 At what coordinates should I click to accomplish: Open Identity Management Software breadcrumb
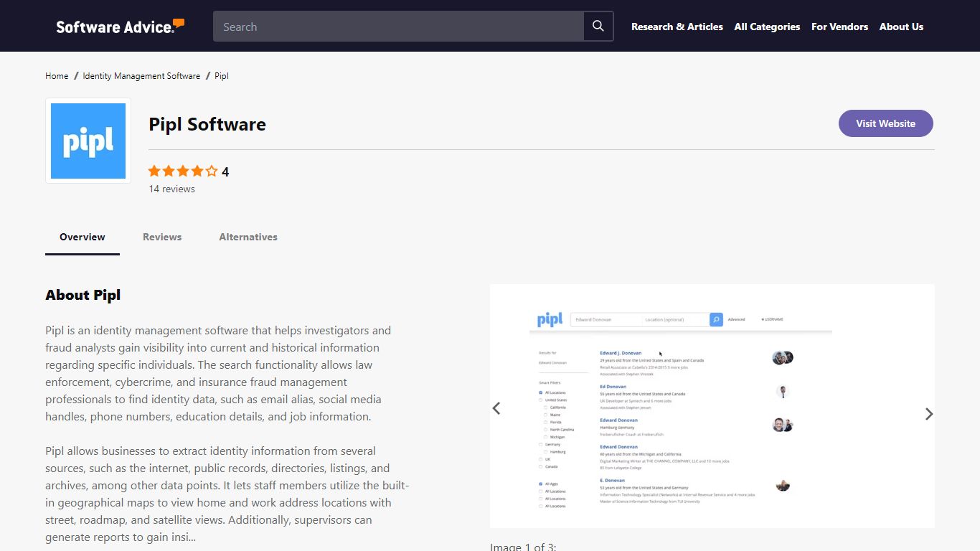[x=141, y=75]
